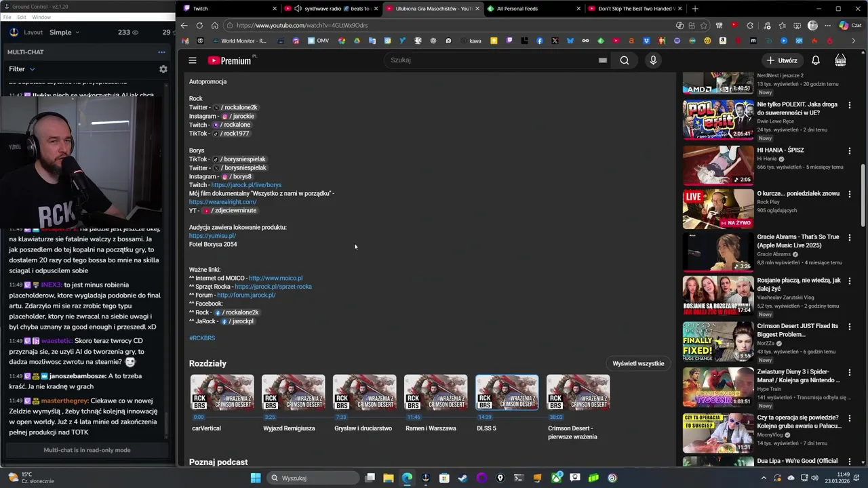The width and height of the screenshot is (868, 488).
Task: Click the YouTube search magnifier button
Action: 625,60
